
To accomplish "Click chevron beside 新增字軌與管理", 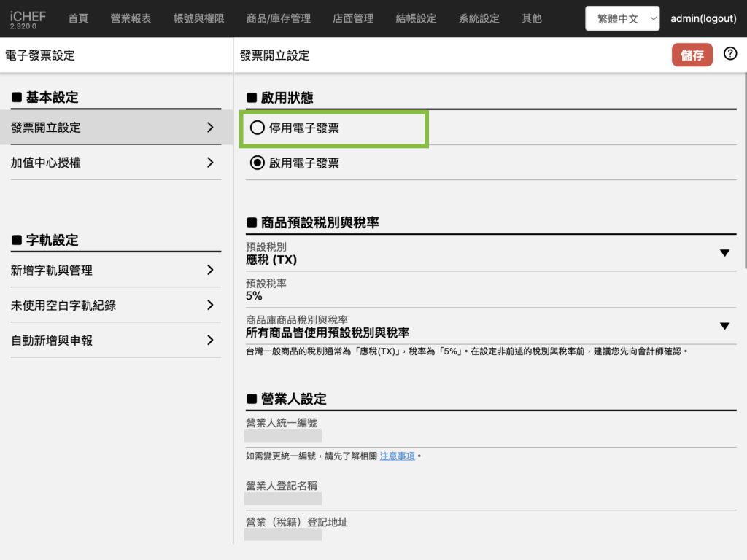I will point(210,271).
